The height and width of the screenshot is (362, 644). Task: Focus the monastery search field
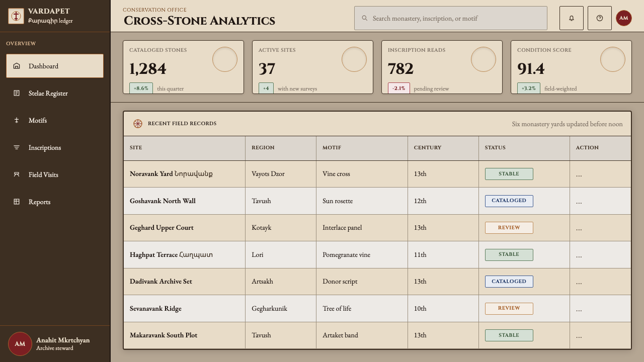point(451,18)
